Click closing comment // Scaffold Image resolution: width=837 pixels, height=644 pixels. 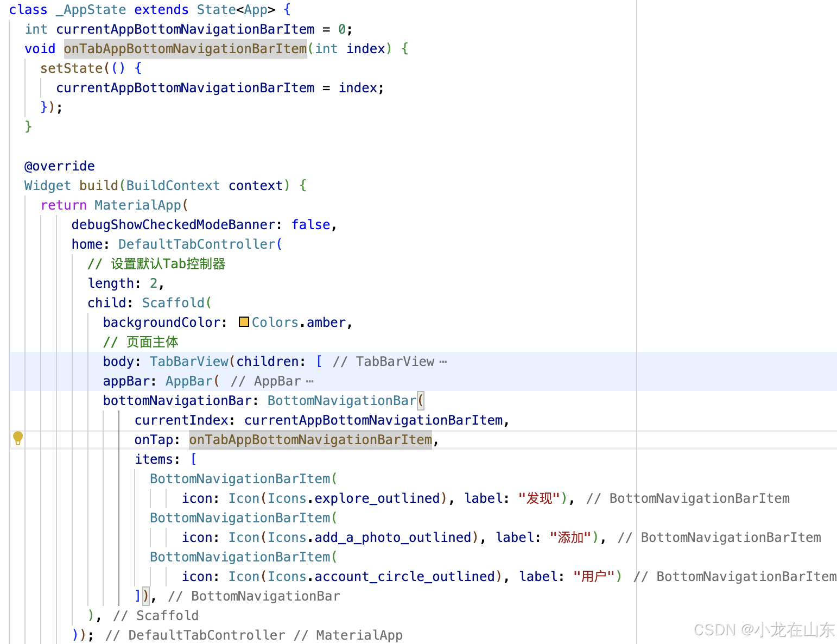156,616
